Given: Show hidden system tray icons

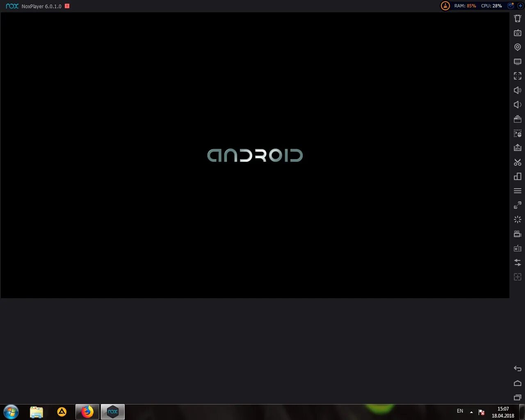Looking at the screenshot, I should point(471,412).
